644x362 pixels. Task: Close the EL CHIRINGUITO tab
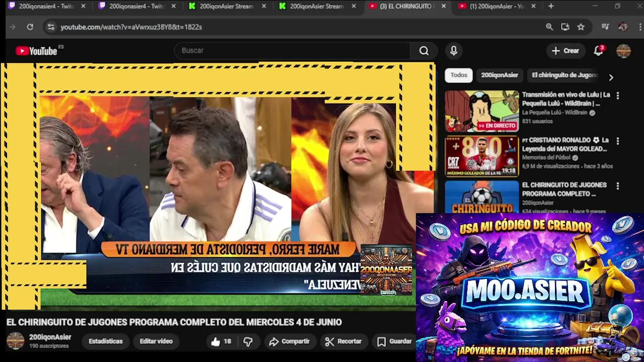pyautogui.click(x=443, y=6)
